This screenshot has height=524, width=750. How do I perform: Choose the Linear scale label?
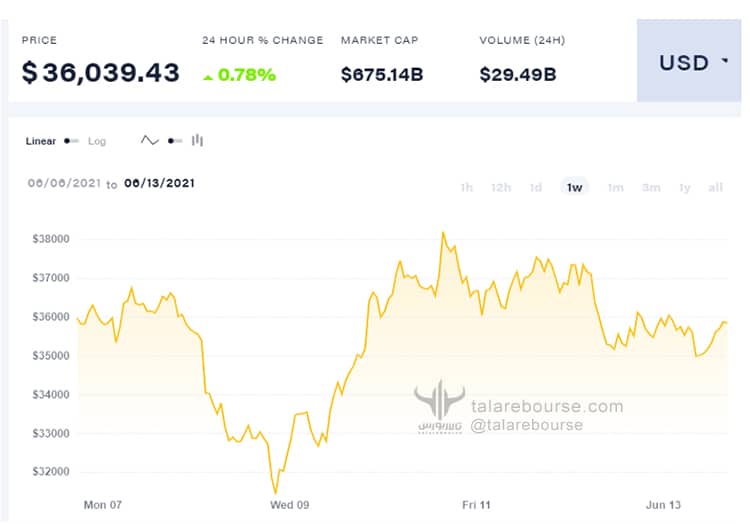[x=41, y=141]
